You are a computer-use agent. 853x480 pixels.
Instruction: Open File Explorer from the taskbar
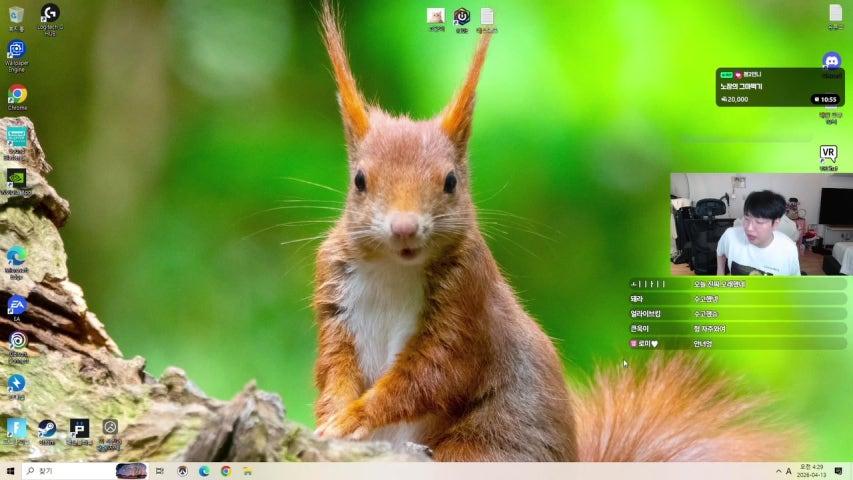[247, 471]
